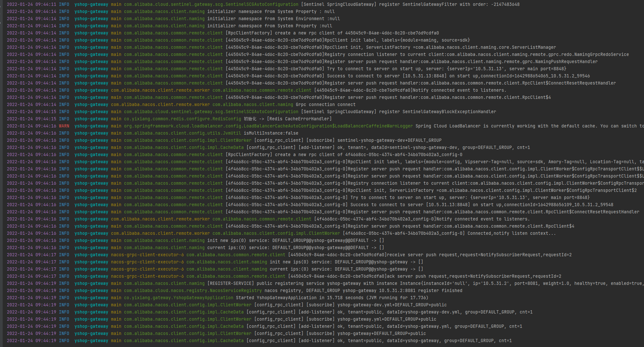This screenshot has width=644, height=347.
Task: Click "current ips:(0) service: DEFAULT_GROUP@@yshop-gateway@@DEFAULT" text
Action: pyautogui.click(x=288, y=247)
